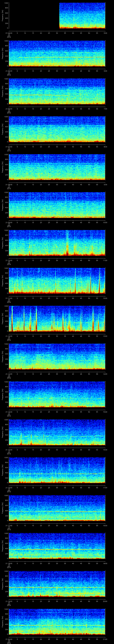Open the spectrogram panel starting at 21:16:00
Image resolution: width=114 pixels, height=644 pixels.
click(x=57, y=470)
